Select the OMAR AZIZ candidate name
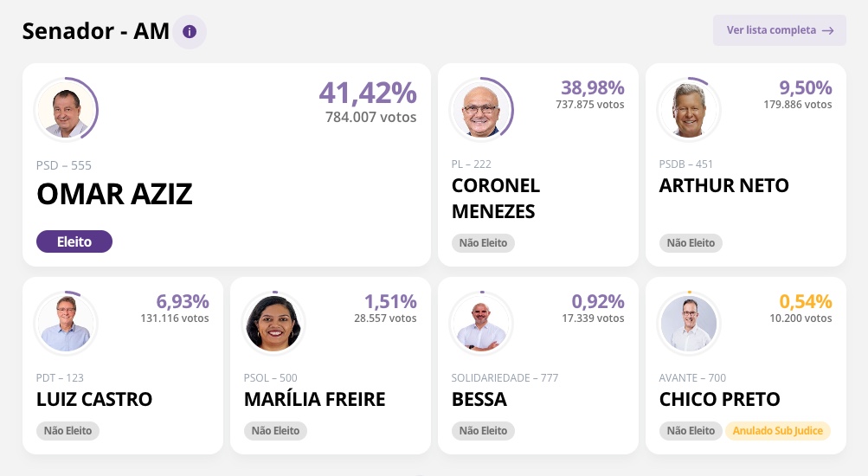The image size is (868, 476). tap(114, 195)
